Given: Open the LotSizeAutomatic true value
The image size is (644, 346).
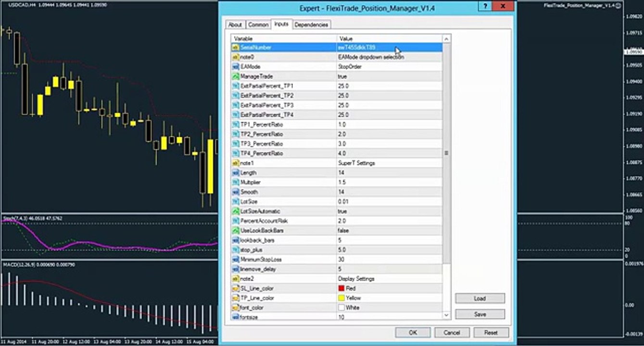Looking at the screenshot, I should (x=389, y=211).
